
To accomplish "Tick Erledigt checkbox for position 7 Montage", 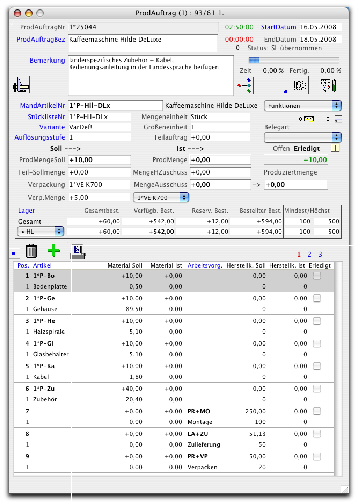I will [x=317, y=411].
